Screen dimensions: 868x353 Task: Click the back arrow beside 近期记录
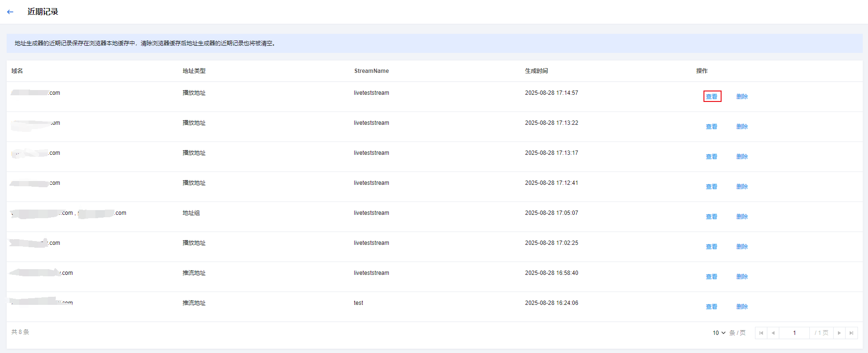[x=10, y=12]
